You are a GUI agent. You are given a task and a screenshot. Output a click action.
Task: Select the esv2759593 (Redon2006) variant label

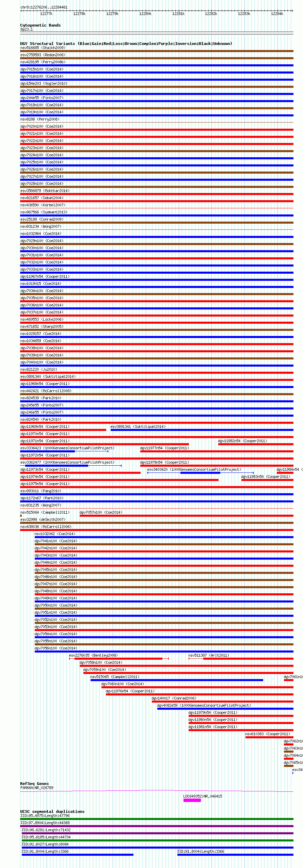[x=43, y=55]
